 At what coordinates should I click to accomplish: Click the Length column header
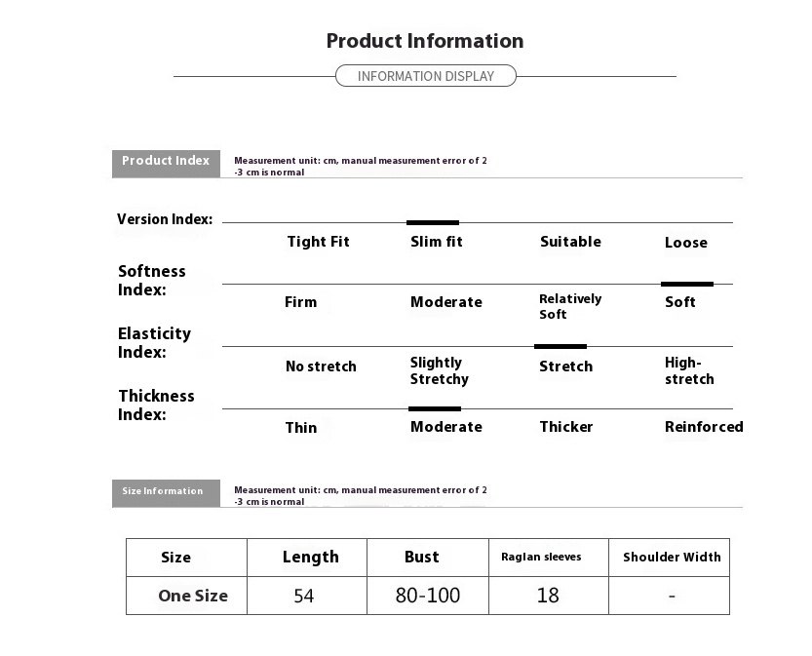click(x=310, y=558)
